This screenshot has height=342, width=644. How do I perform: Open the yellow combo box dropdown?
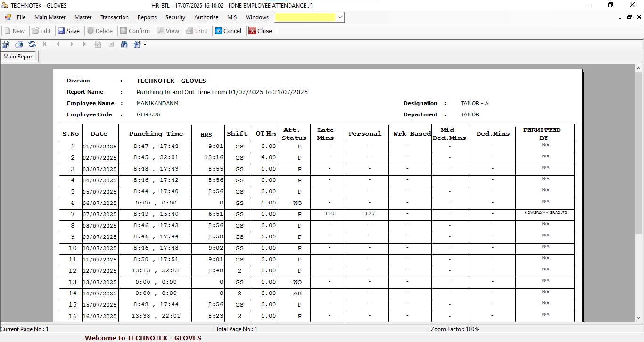[x=340, y=17]
